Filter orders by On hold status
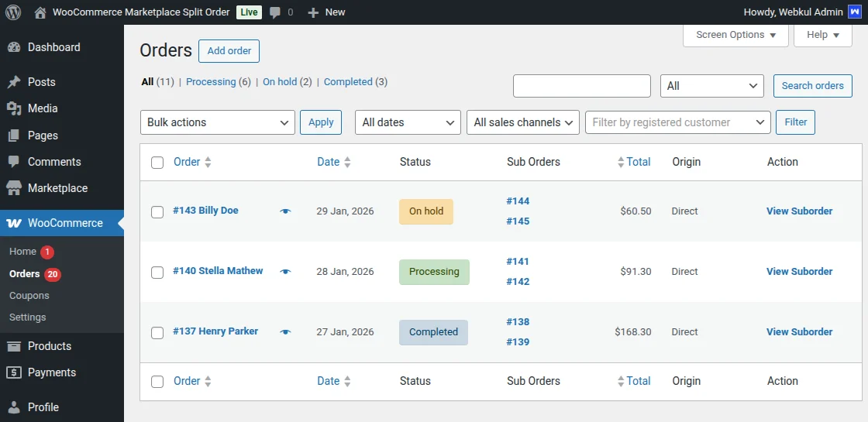 click(280, 82)
